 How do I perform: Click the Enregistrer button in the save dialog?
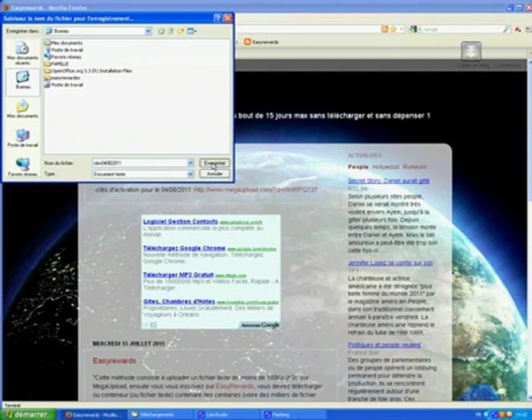tap(215, 163)
